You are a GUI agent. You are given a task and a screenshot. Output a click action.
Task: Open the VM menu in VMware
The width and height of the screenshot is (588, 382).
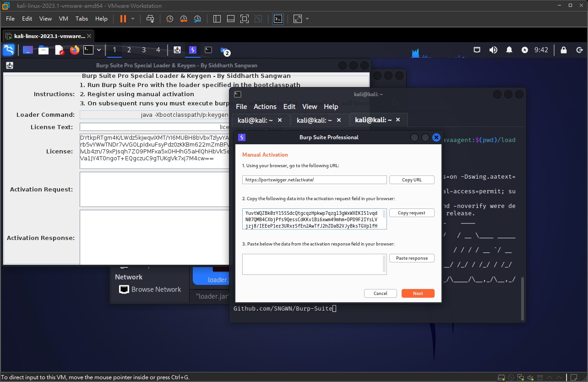tap(64, 19)
